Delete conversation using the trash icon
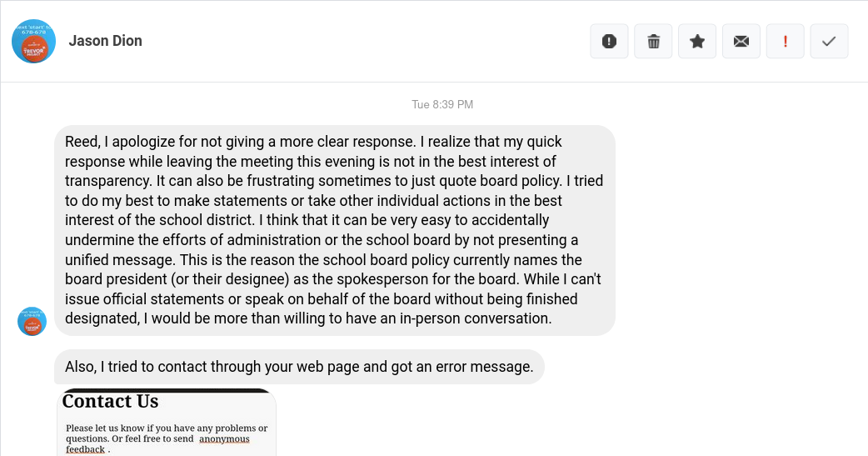Viewport: 868px width, 456px height. point(653,42)
